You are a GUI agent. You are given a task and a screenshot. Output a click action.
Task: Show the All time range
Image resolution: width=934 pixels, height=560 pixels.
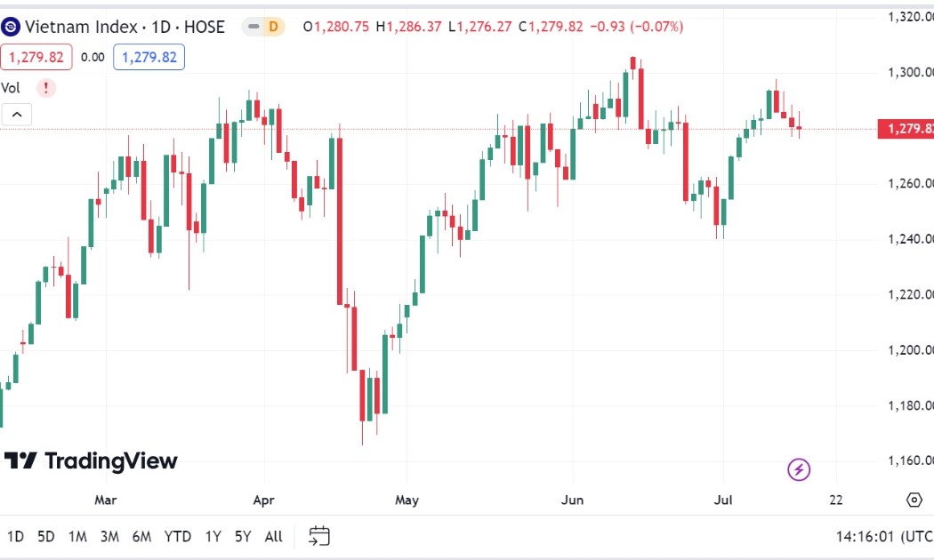[x=273, y=537]
